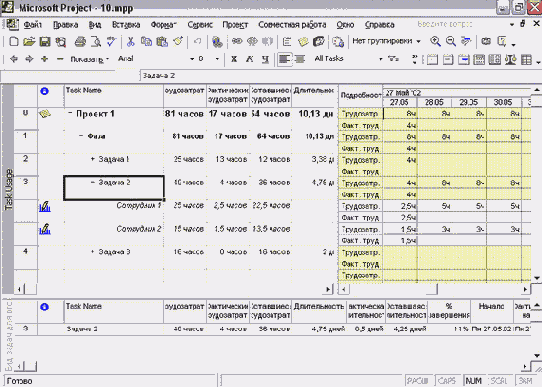
Task: Open the Справка menu
Action: pos(379,25)
